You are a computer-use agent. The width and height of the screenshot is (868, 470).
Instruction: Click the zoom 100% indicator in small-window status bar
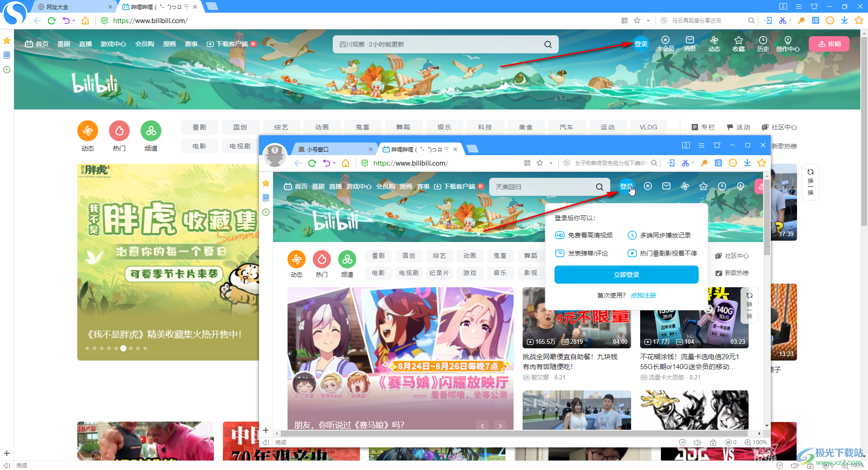[756, 442]
